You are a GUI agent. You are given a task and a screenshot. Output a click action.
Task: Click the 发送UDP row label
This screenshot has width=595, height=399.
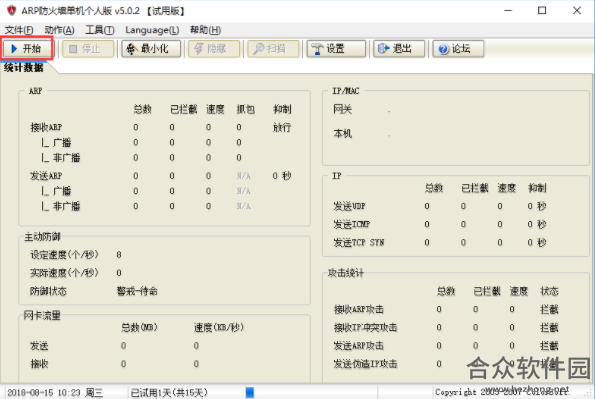point(349,206)
